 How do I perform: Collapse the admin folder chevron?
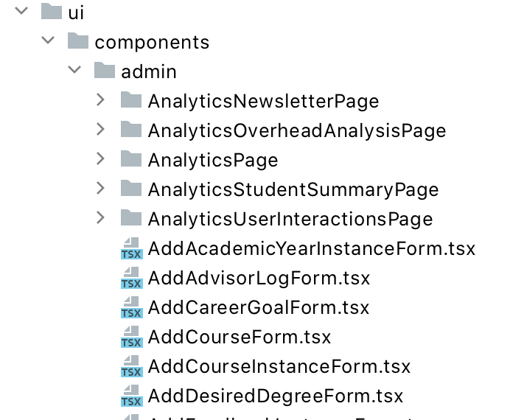click(74, 70)
